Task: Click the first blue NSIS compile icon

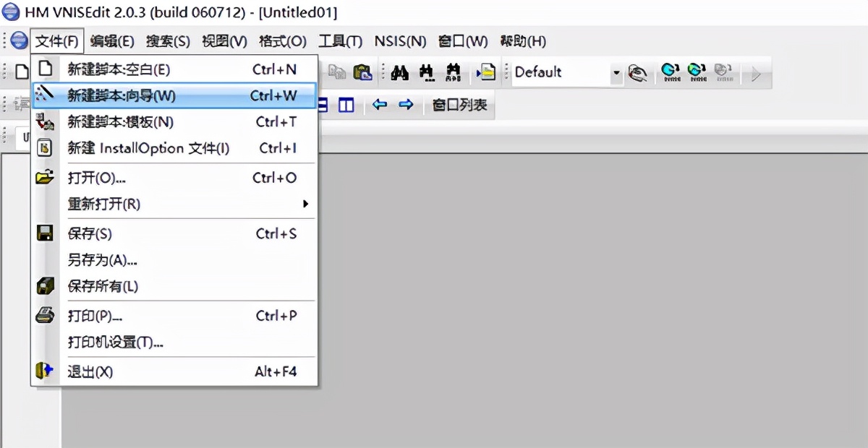Action: click(x=671, y=72)
